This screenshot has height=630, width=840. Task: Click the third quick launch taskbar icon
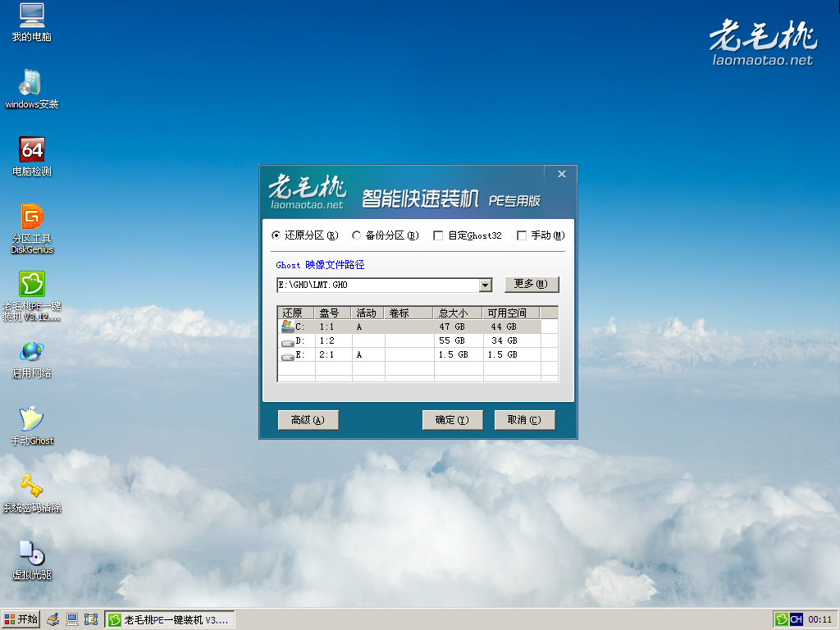[x=91, y=620]
